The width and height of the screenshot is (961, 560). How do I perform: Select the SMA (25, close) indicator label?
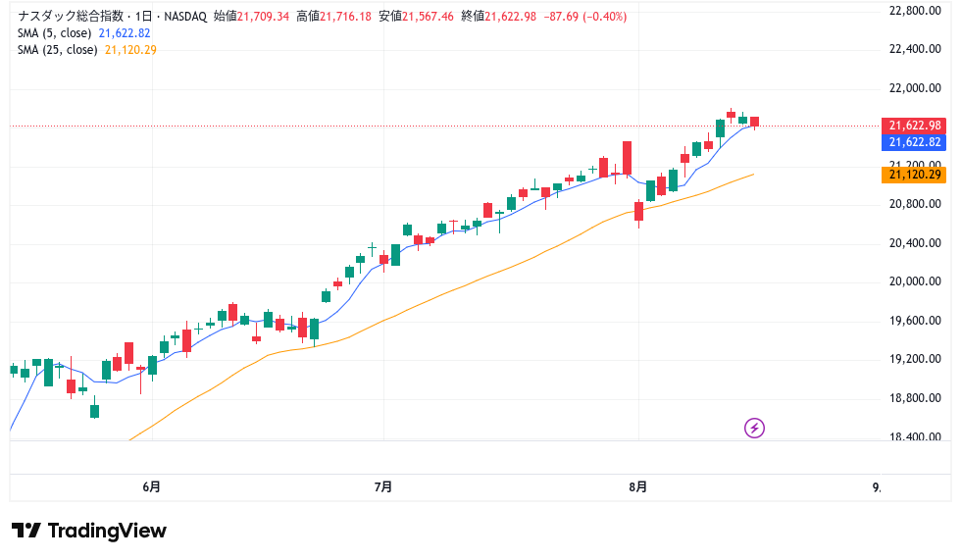58,50
